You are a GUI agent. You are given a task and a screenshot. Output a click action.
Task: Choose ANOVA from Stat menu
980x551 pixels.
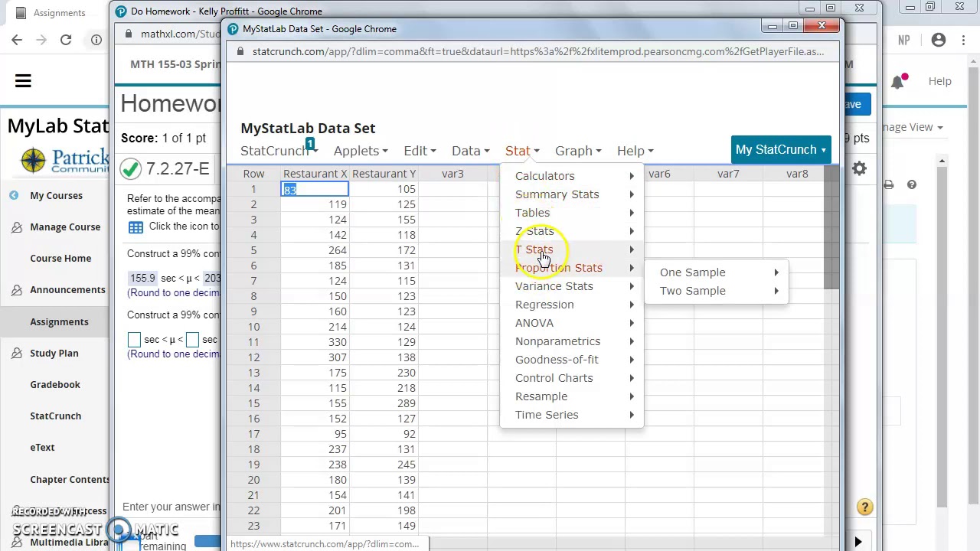click(x=573, y=323)
